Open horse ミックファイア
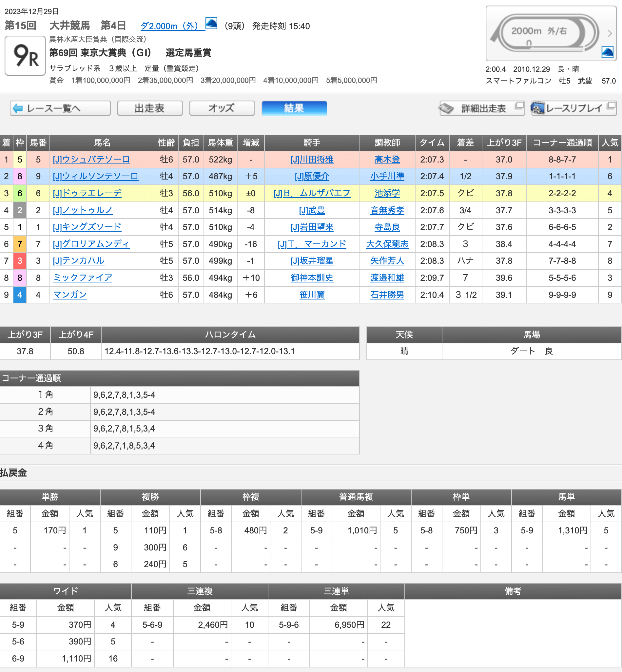Image resolution: width=622 pixels, height=672 pixels. (83, 278)
